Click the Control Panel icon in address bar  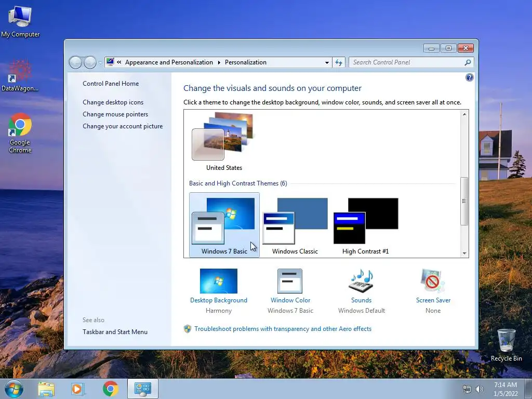click(x=110, y=62)
